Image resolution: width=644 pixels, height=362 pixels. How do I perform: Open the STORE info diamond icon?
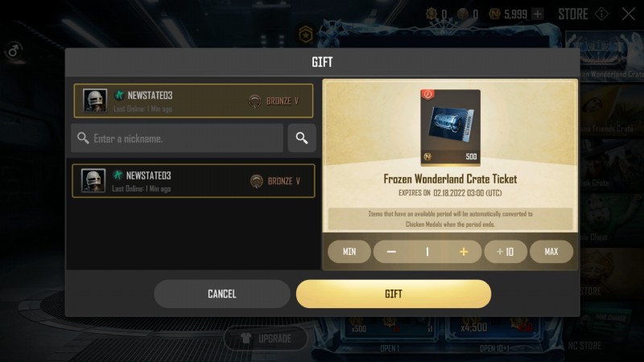point(601,14)
